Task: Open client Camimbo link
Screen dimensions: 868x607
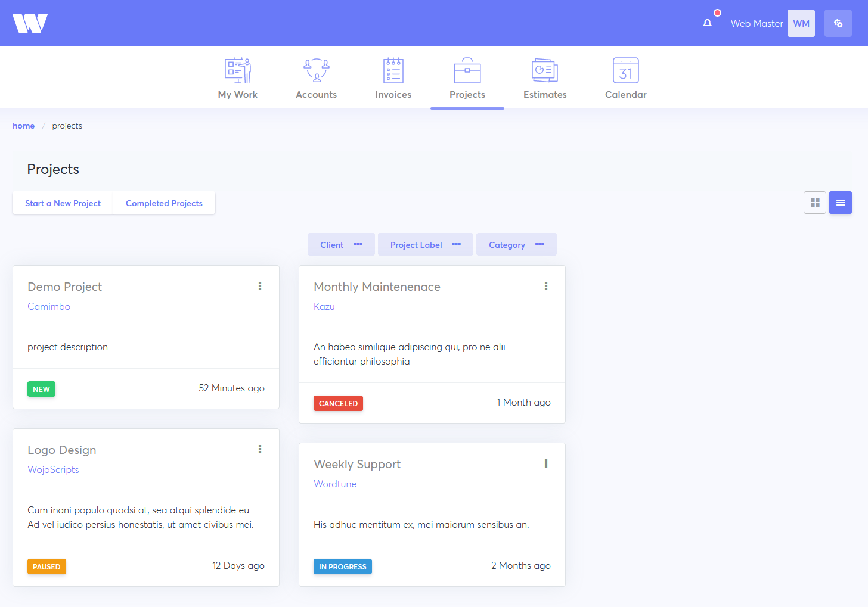Action: pyautogui.click(x=49, y=306)
